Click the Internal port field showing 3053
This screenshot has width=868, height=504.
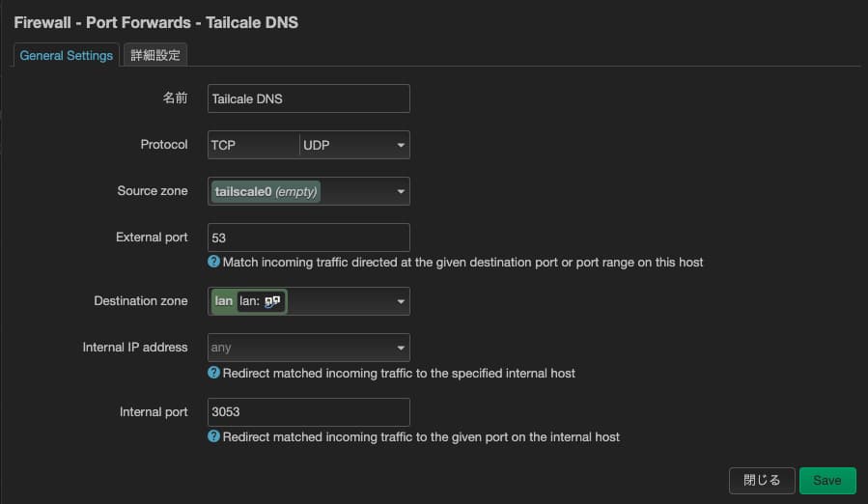point(309,412)
